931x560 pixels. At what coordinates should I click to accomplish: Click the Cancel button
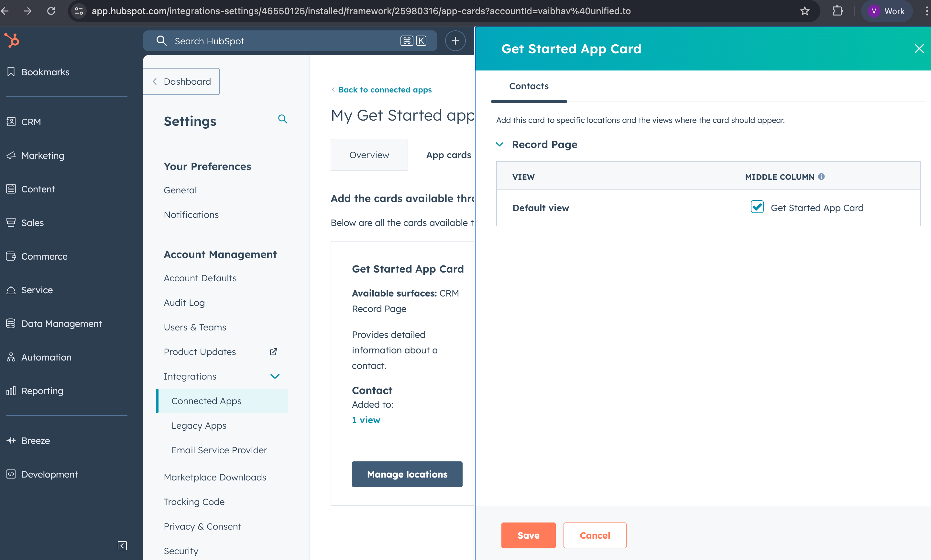(595, 535)
